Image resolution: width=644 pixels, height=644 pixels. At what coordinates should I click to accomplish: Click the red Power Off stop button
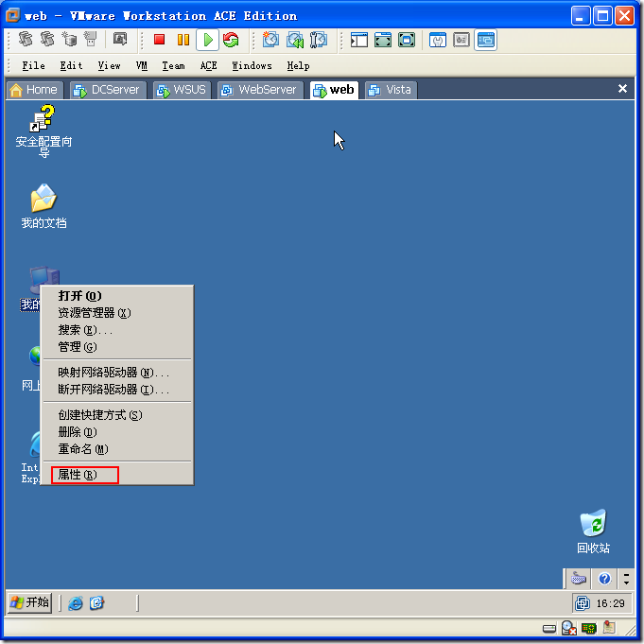point(159,40)
